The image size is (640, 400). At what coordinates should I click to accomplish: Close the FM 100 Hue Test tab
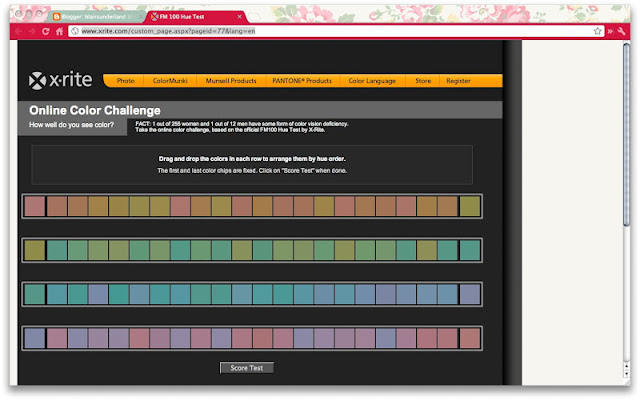click(240, 17)
